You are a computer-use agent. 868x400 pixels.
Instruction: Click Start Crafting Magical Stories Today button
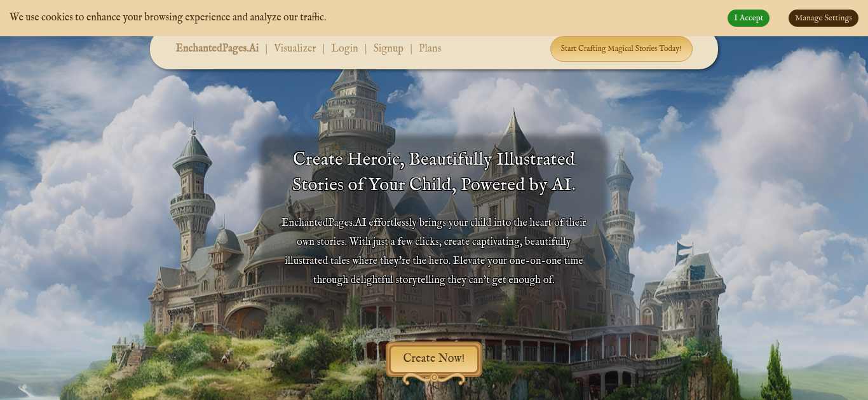point(621,49)
